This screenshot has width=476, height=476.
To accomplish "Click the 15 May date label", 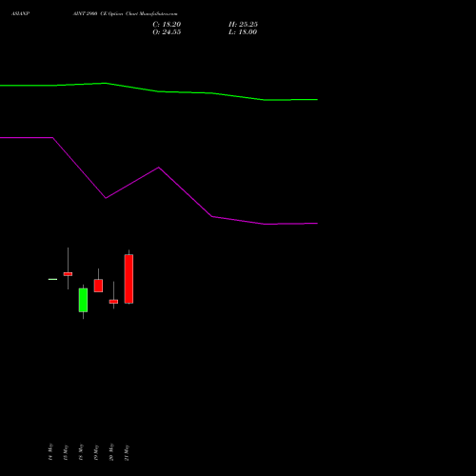I will tap(66, 452).
